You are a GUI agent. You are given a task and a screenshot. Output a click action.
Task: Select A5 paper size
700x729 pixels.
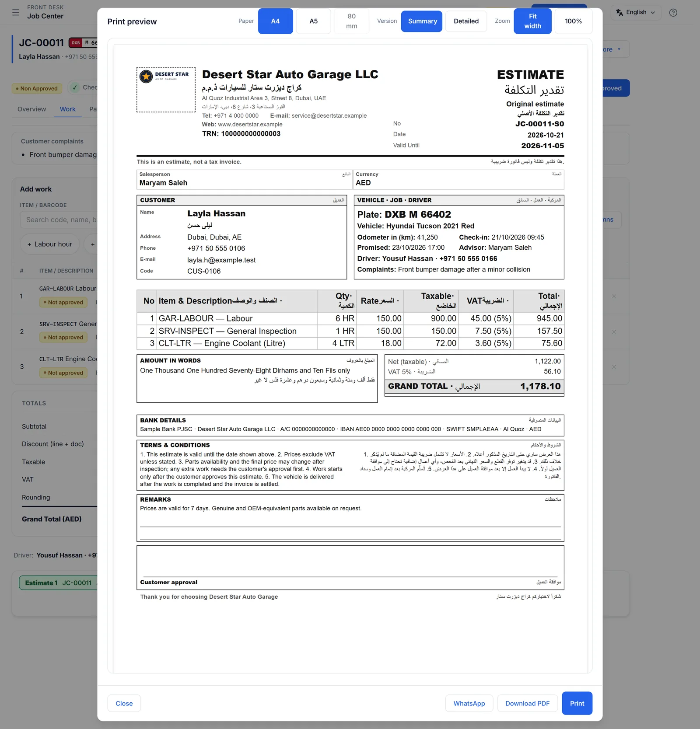coord(313,21)
